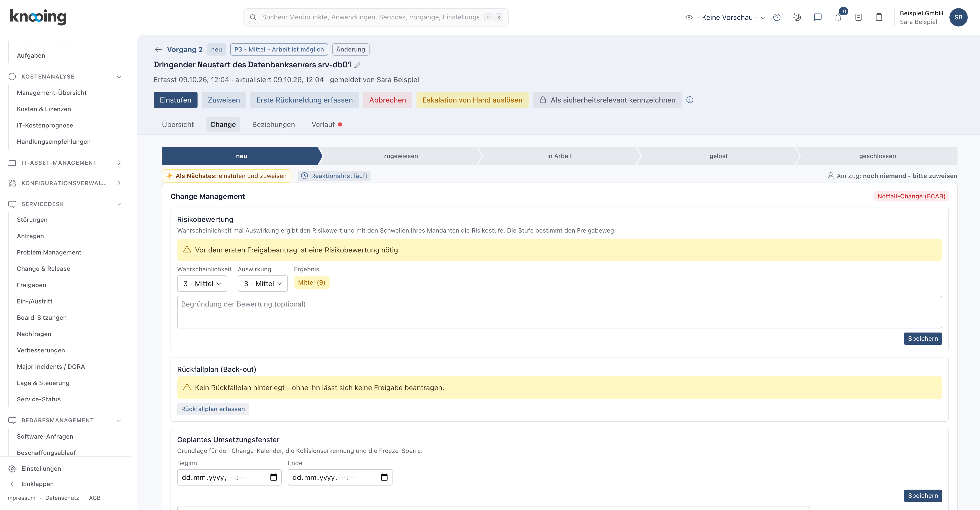Viewport: 980px width, 510px height.
Task: Click the back arrow beside Vorgang 2
Action: point(158,49)
